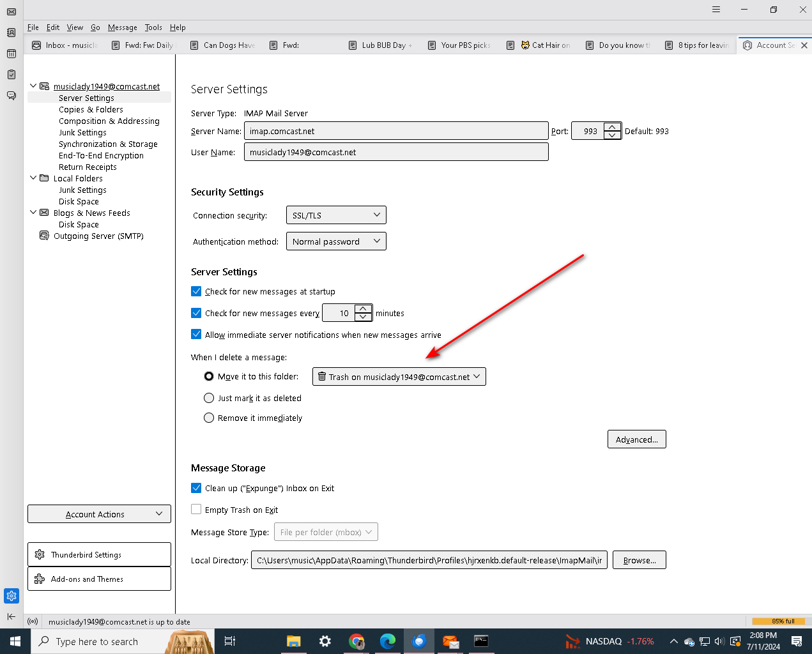Collapse the Blogs & News Feeds tree
Viewport: 812px width, 654px height.
point(33,212)
